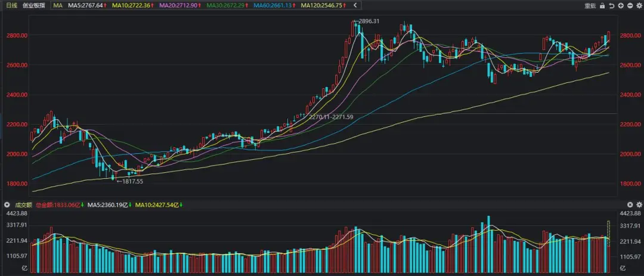The height and width of the screenshot is (276, 644).
Task: Open the 成交额 indicator dropdown arrow
Action: pyautogui.click(x=7, y=204)
